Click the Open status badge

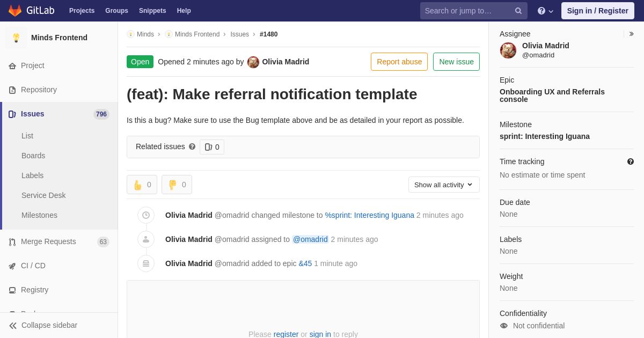140,62
